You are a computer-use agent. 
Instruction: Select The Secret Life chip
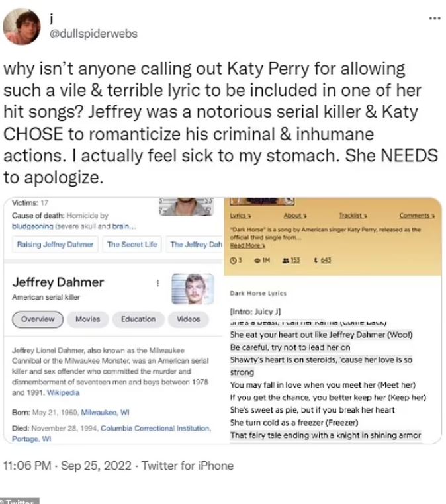pyautogui.click(x=132, y=244)
